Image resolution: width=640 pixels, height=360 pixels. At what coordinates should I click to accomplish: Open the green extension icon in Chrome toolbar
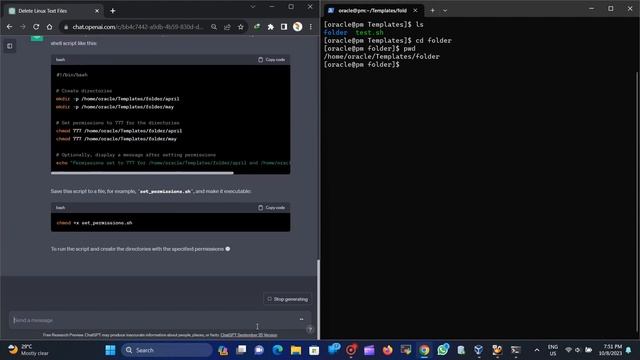click(257, 27)
